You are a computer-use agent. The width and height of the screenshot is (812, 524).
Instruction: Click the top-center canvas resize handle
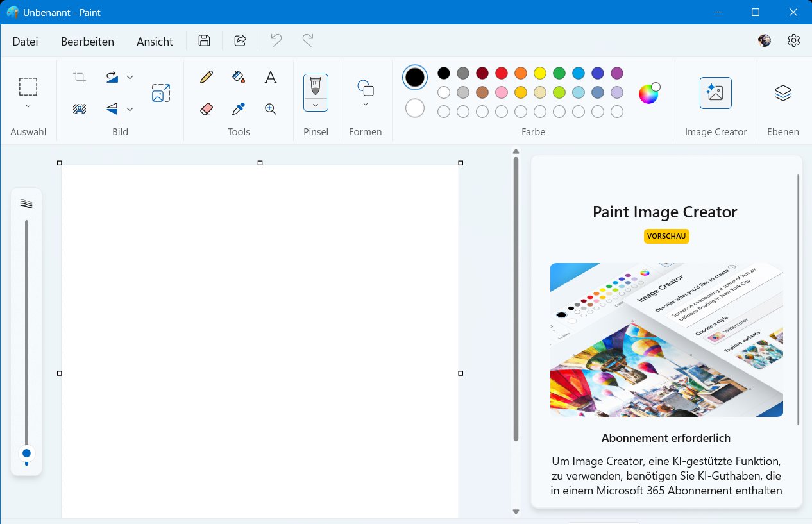[x=260, y=163]
